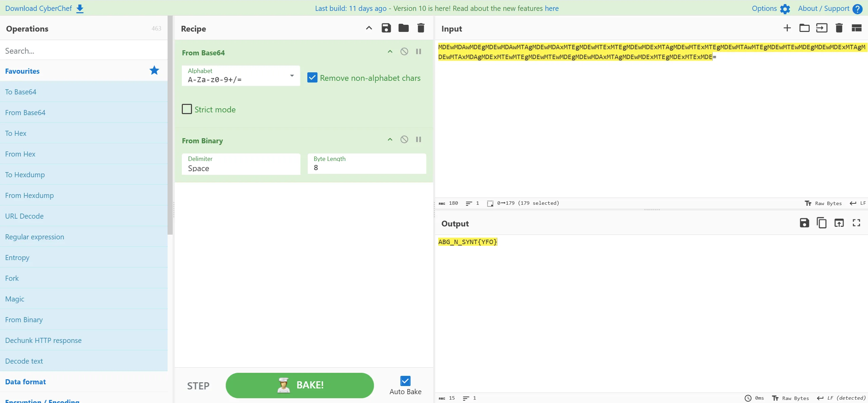
Task: Add a new input tab
Action: [x=787, y=28]
